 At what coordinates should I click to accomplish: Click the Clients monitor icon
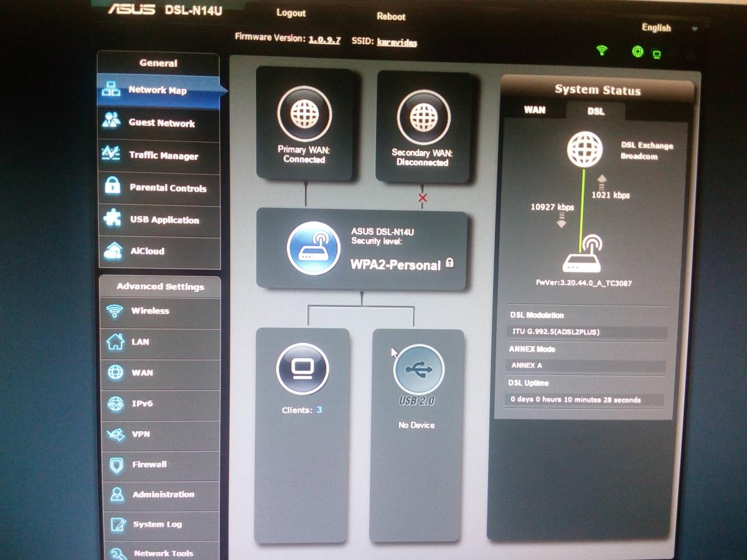pos(303,370)
